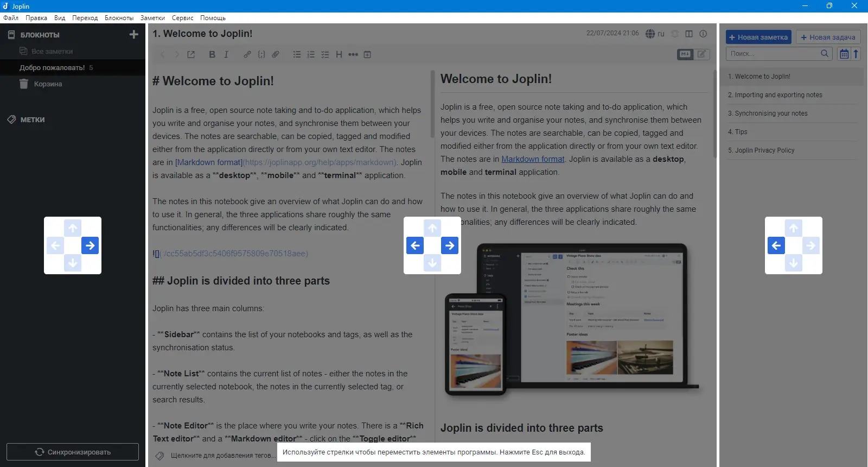
Task: Insert a hyperlink from the toolbar
Action: coord(247,54)
